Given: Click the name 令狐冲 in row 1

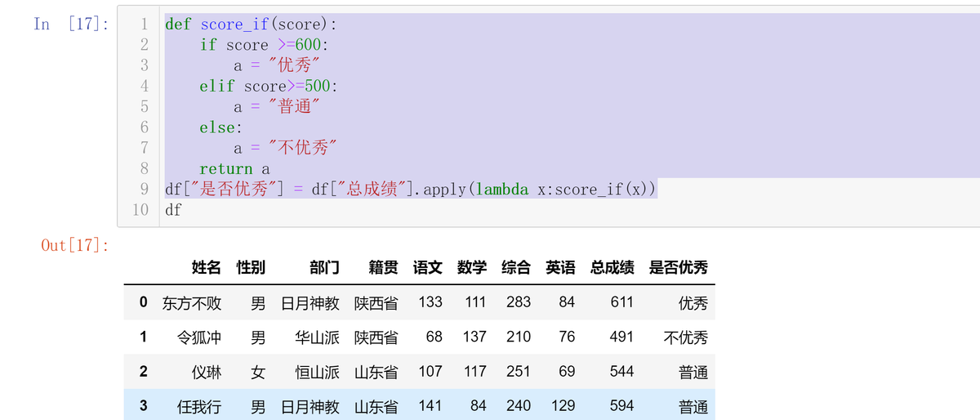Looking at the screenshot, I should [199, 337].
